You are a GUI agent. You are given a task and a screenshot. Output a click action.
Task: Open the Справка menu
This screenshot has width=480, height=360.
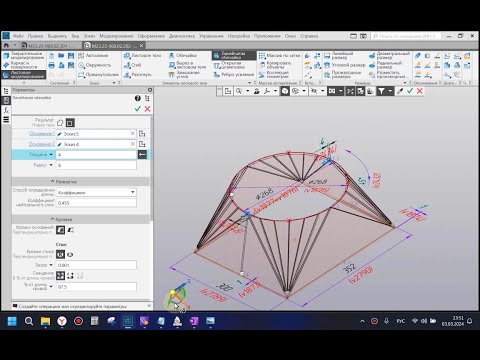click(309, 36)
